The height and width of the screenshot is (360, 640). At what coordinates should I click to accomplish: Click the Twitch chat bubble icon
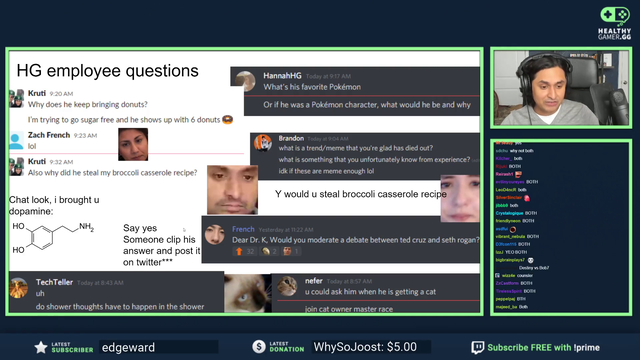(478, 347)
